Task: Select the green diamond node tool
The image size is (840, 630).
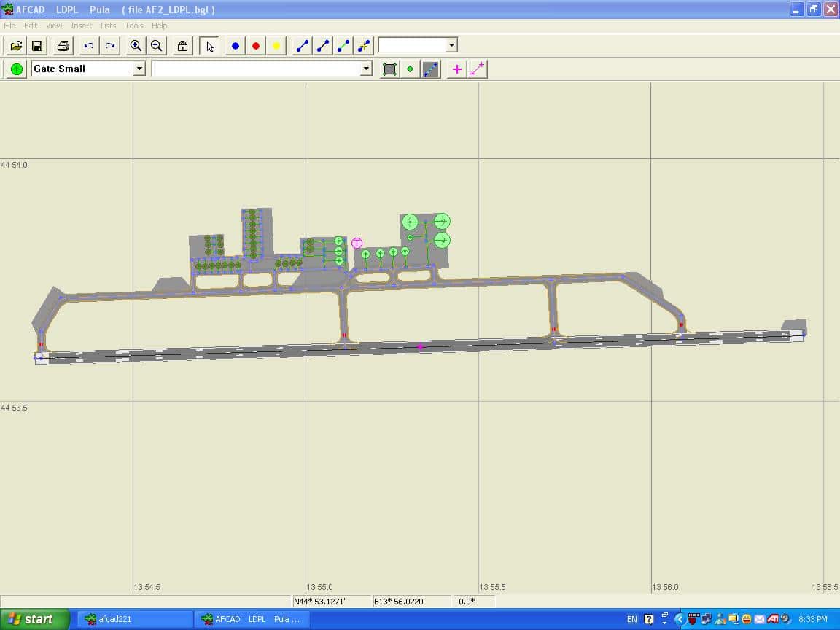Action: coord(410,69)
